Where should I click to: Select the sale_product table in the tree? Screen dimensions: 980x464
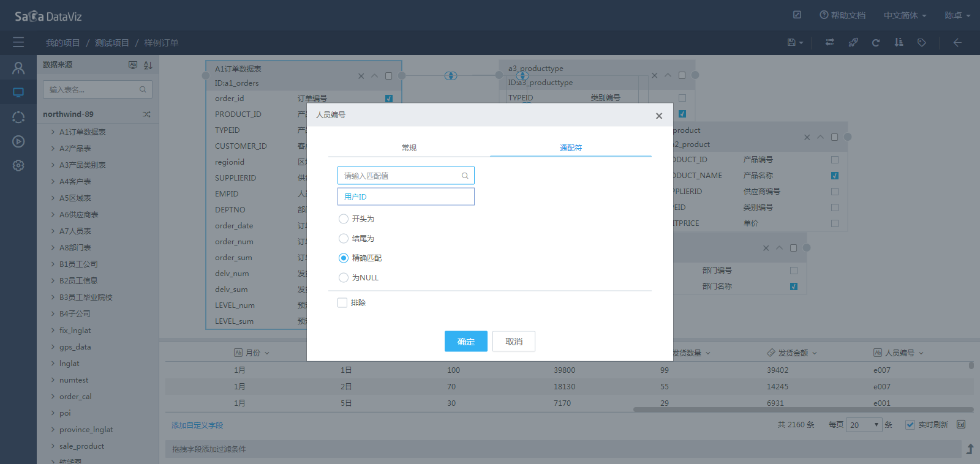pos(81,446)
